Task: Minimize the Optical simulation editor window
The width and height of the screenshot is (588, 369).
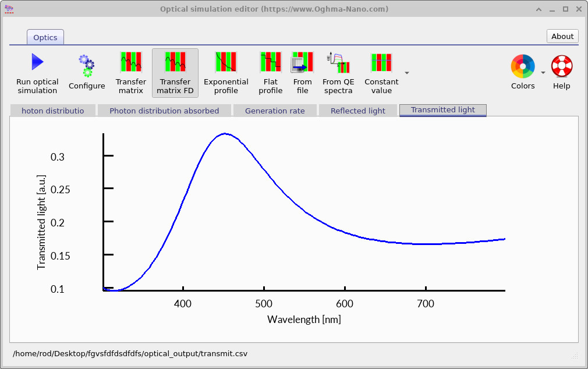Action: [552, 9]
